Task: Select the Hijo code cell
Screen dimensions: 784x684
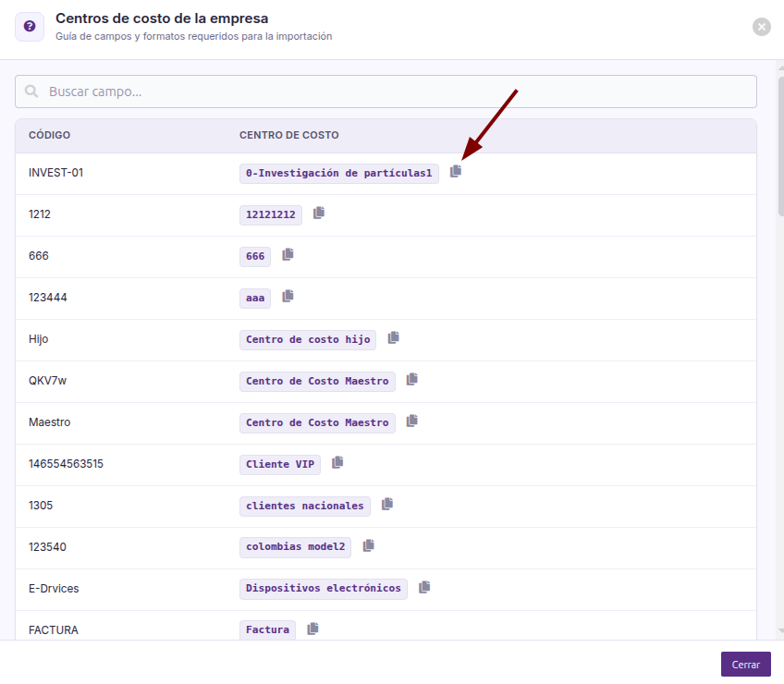Action: [39, 339]
